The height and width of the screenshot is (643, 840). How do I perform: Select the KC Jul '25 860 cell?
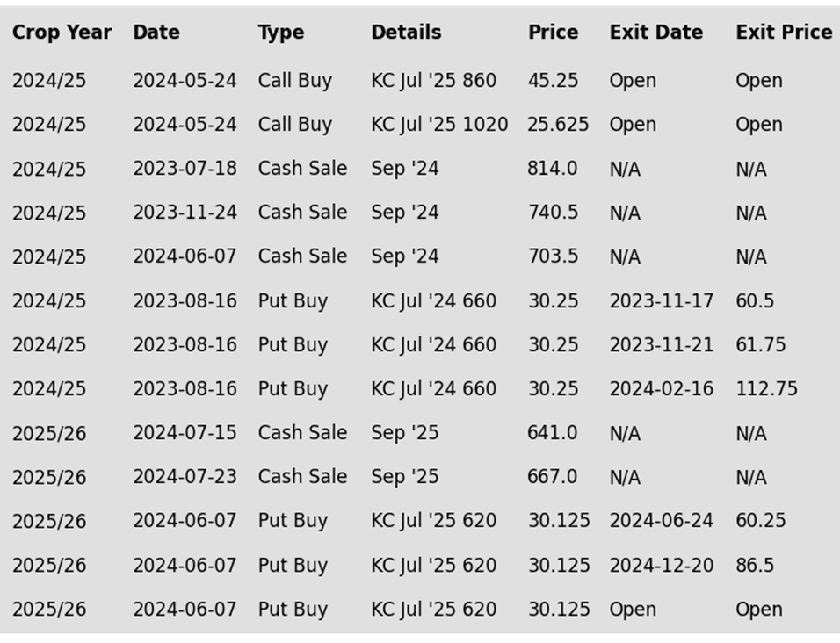click(x=433, y=80)
